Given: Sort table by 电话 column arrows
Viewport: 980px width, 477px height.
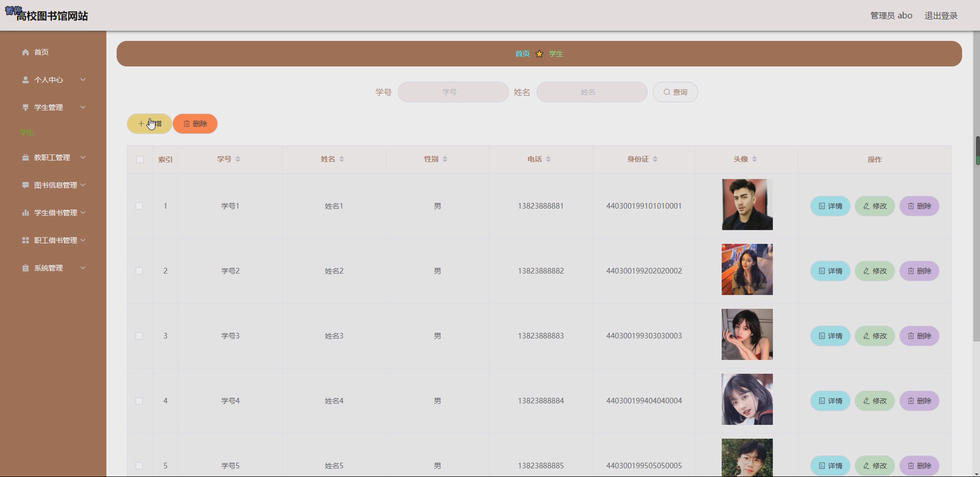Looking at the screenshot, I should [x=548, y=159].
